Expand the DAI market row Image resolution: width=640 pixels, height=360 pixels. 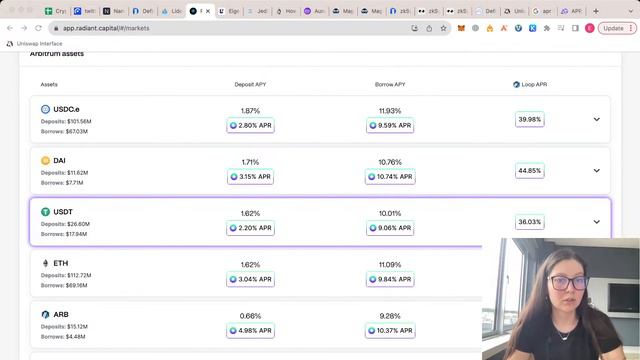pos(596,171)
